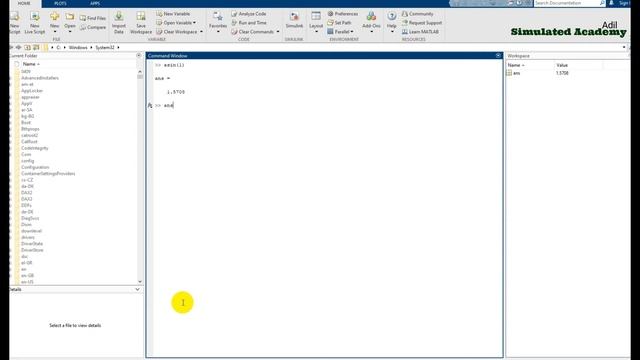Click Analyze Code
The image size is (640, 360).
point(249,14)
